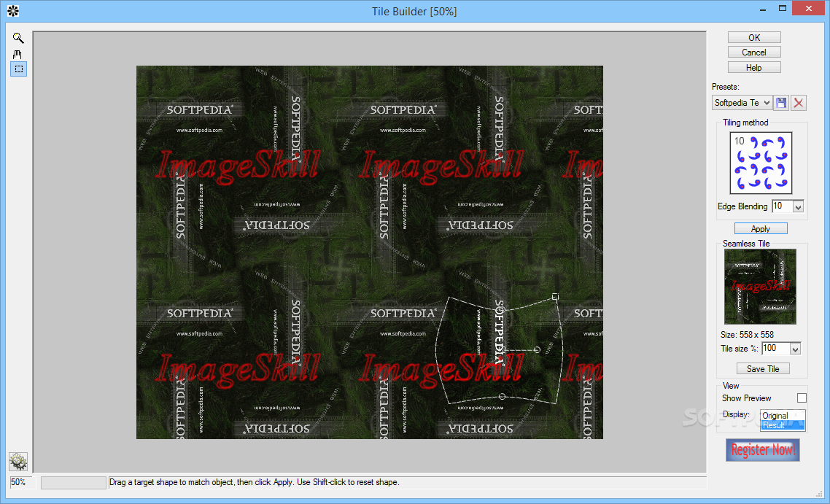
Task: Click the 'Size: 558 x 558' text
Action: (x=747, y=335)
